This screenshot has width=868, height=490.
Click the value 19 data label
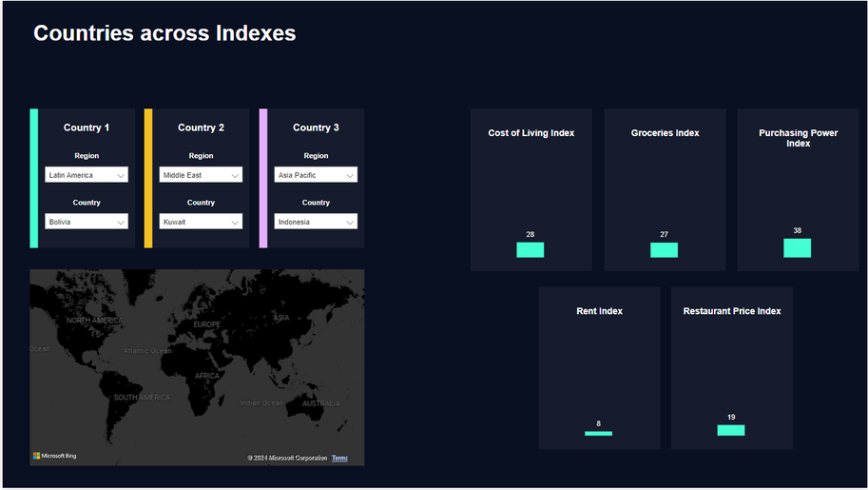pyautogui.click(x=731, y=417)
